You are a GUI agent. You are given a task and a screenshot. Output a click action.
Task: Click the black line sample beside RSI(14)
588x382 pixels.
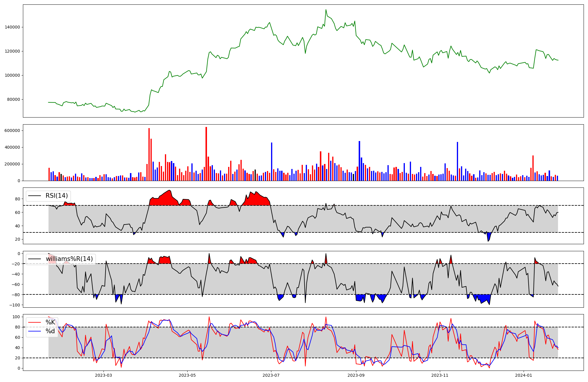click(34, 196)
